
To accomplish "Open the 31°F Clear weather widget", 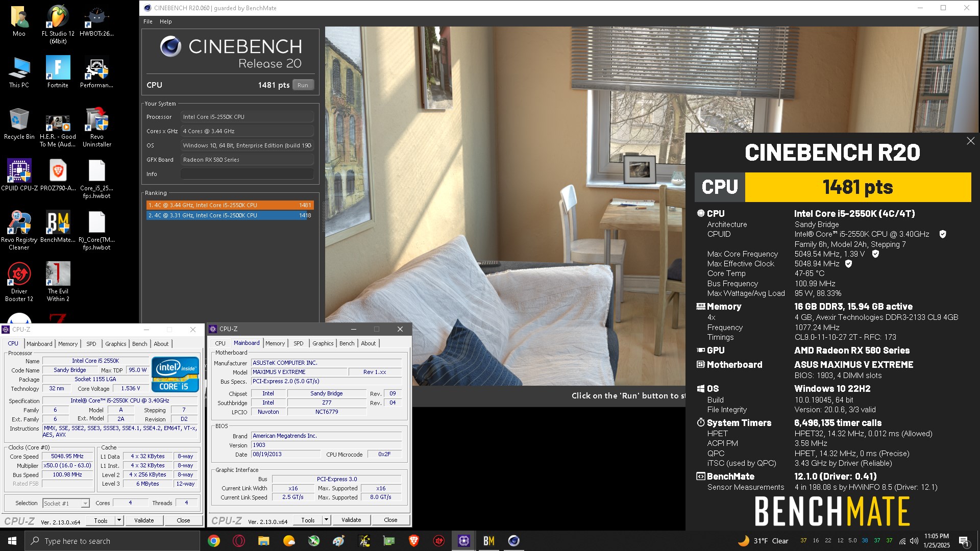I will pos(764,541).
